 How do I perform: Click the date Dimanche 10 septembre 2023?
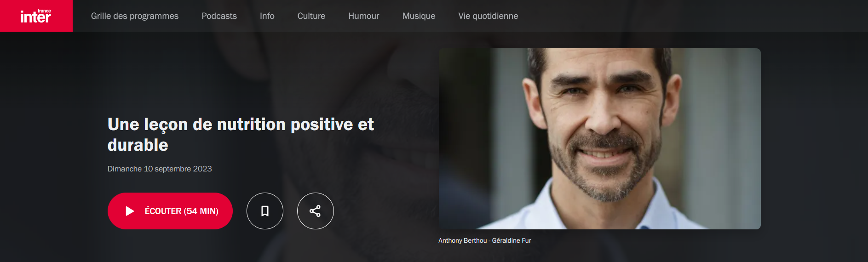tap(160, 169)
